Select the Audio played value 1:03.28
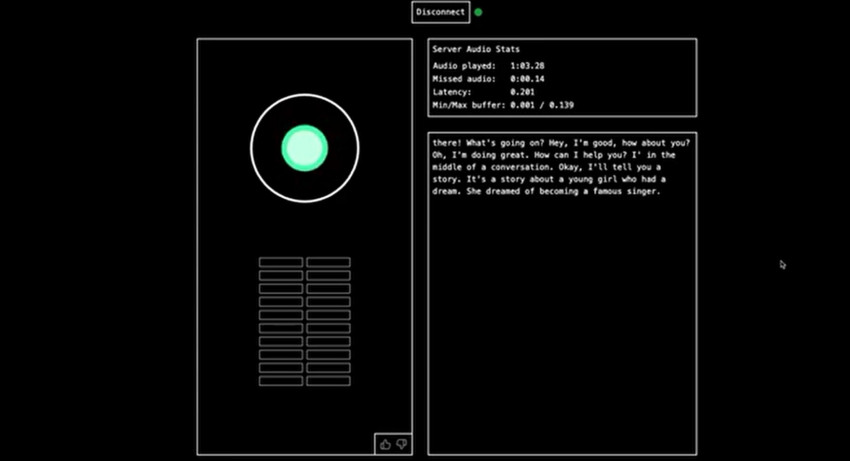Screen dimensions: 850x461 click(527, 66)
